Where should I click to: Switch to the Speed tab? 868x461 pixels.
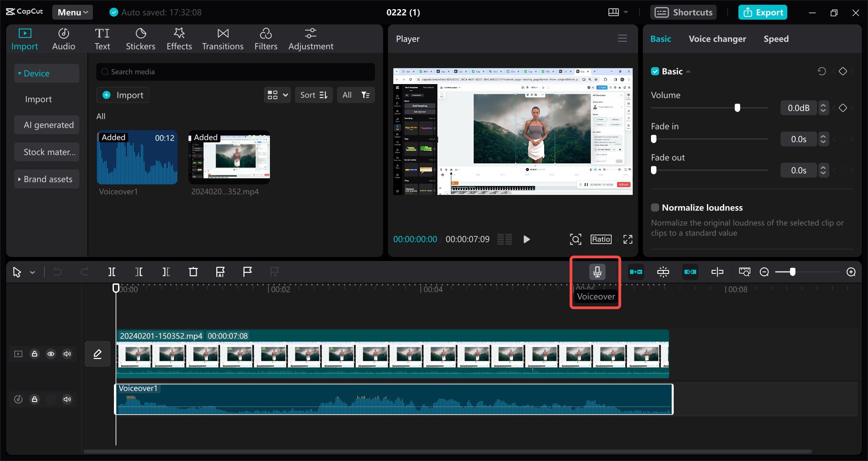(x=776, y=39)
